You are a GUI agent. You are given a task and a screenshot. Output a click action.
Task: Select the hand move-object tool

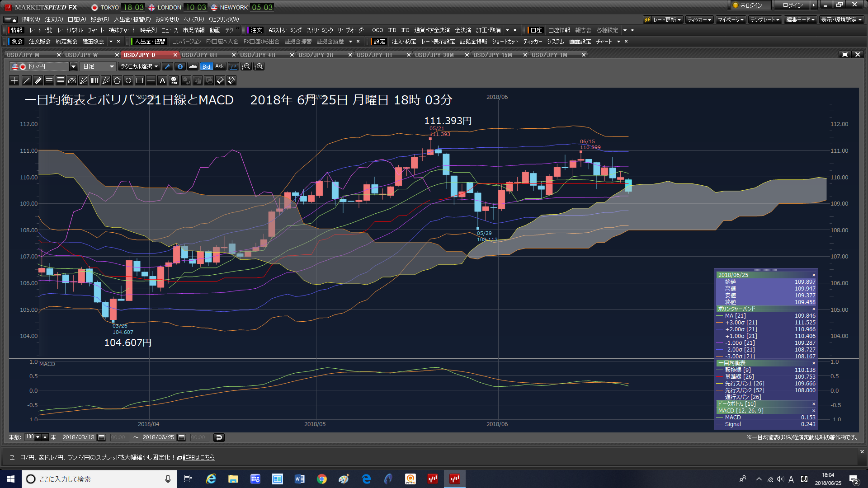(209, 80)
